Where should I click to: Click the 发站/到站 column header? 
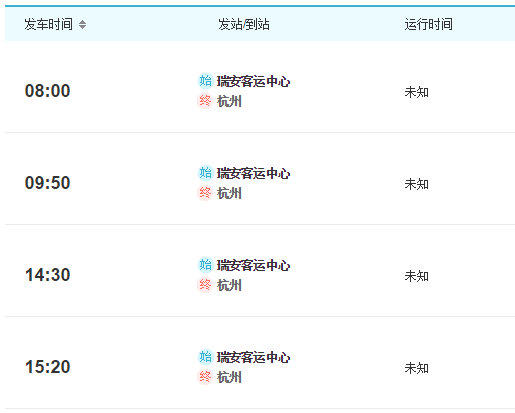click(244, 24)
